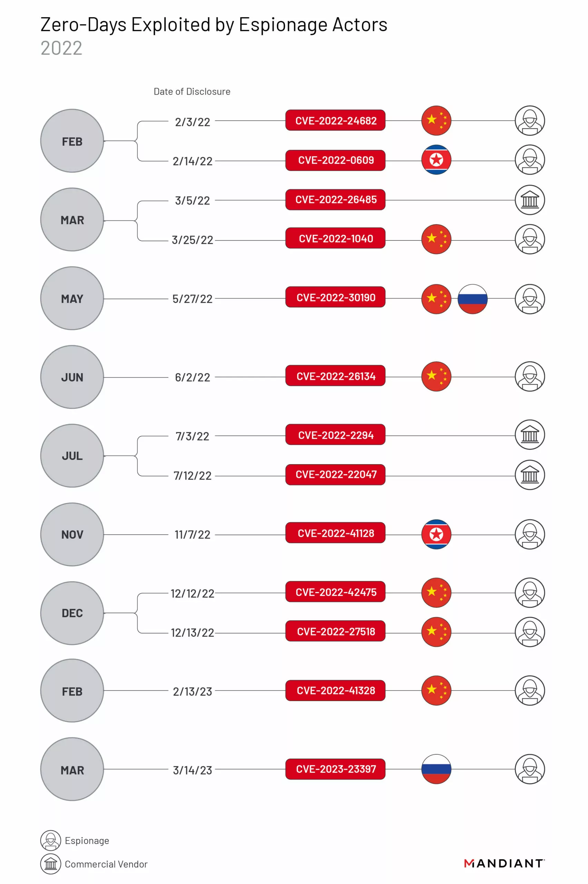This screenshot has width=588, height=884.
Task: Click the 12/13/22 disclosure date
Action: coord(192,633)
